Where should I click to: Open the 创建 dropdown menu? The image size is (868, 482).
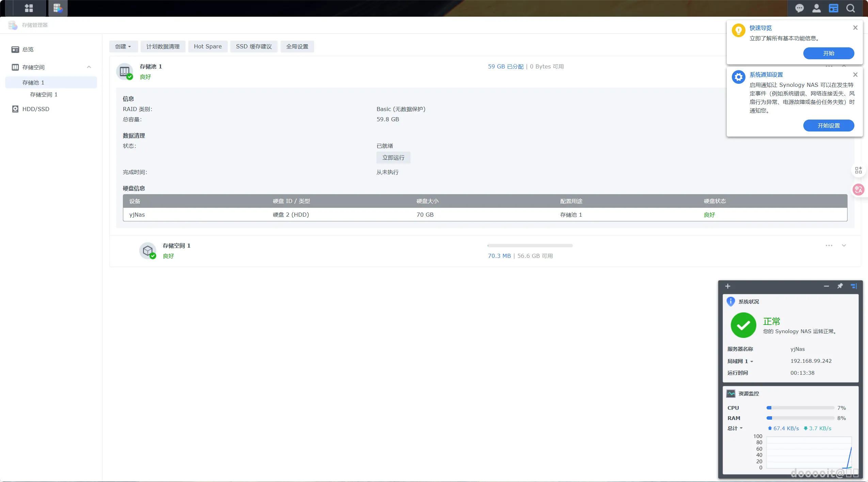[x=123, y=47]
